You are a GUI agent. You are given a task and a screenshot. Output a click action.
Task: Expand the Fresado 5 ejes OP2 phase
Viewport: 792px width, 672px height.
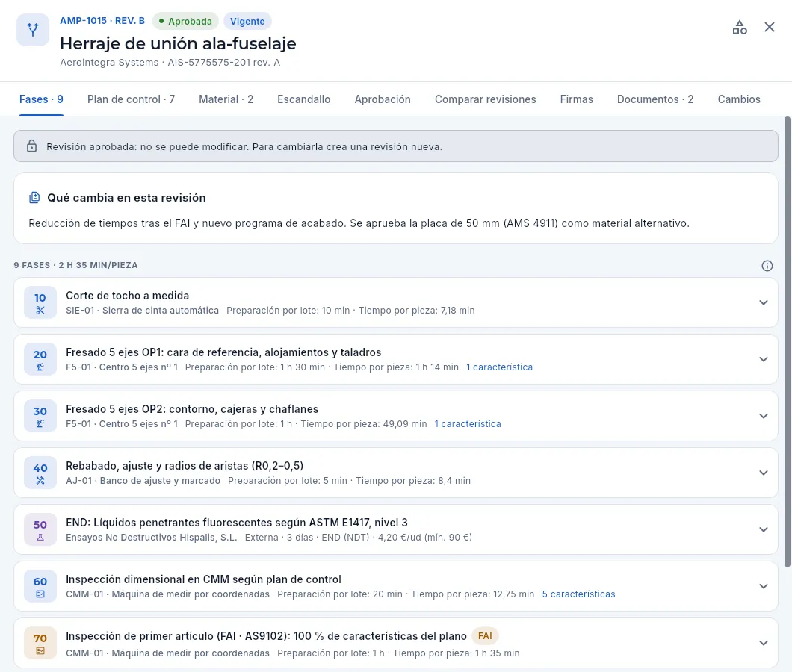[x=763, y=416]
